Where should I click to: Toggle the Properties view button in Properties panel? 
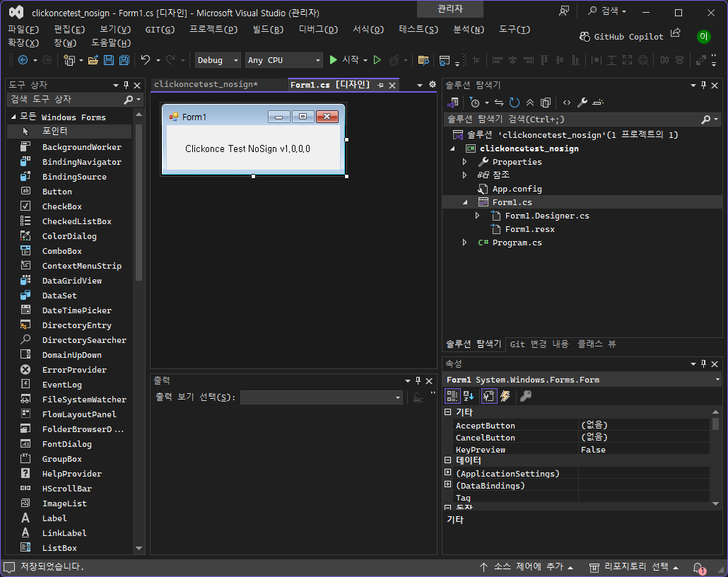click(488, 396)
